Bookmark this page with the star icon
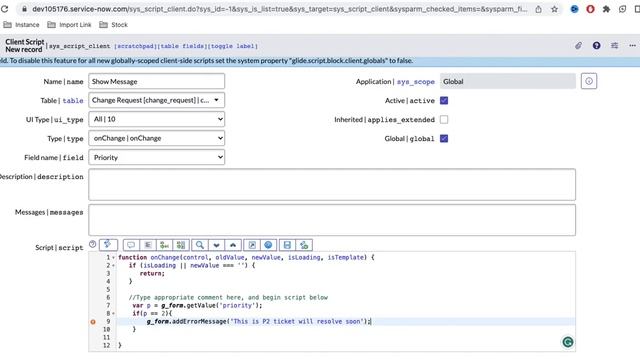Viewport: 640px width, 360px height. 554,9
